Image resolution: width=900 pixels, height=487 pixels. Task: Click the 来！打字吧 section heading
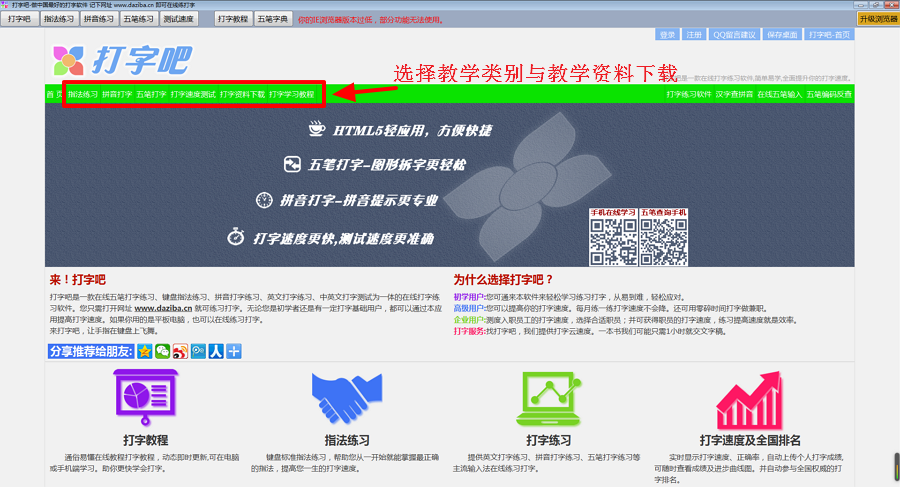[x=77, y=280]
